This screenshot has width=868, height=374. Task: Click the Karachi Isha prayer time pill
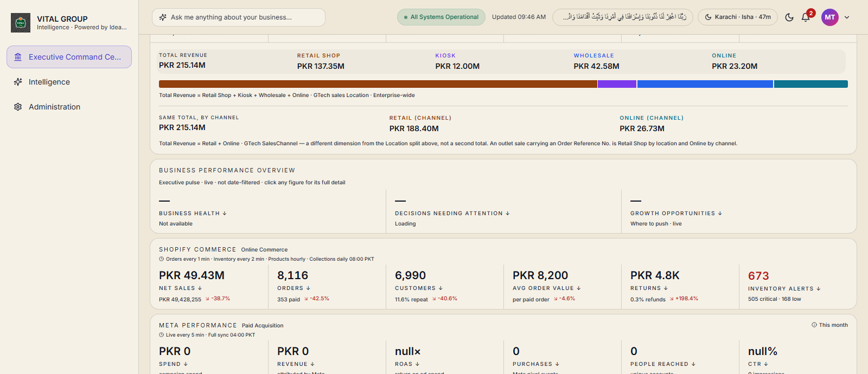coord(738,17)
